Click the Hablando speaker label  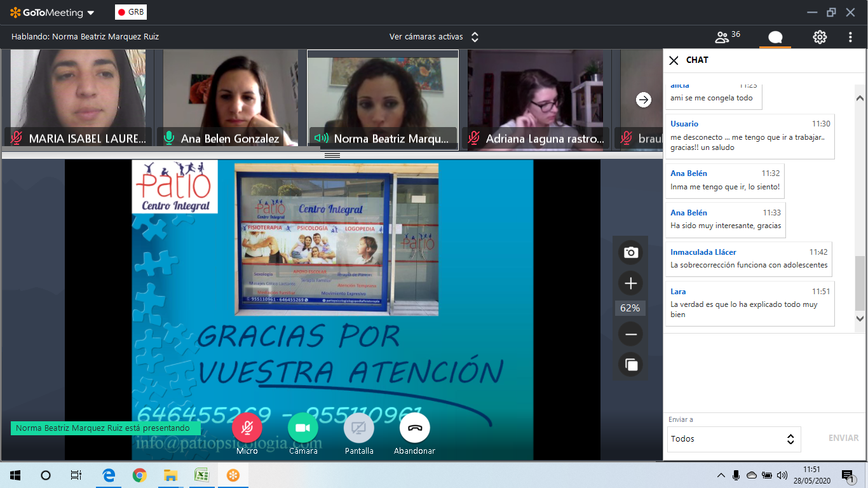(x=85, y=37)
